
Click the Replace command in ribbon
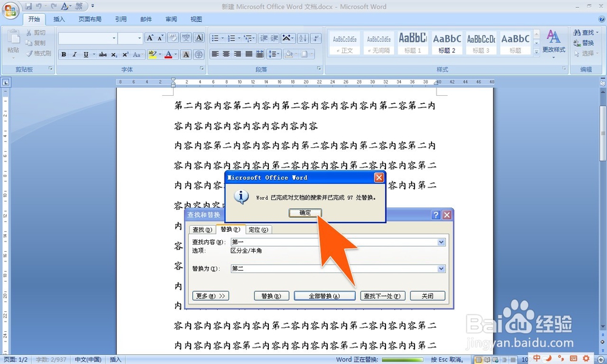pyautogui.click(x=584, y=43)
